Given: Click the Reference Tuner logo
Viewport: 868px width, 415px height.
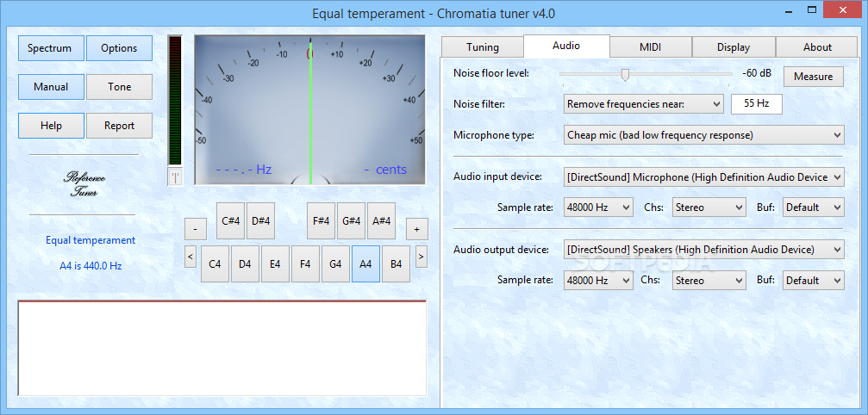Looking at the screenshot, I should tap(84, 184).
